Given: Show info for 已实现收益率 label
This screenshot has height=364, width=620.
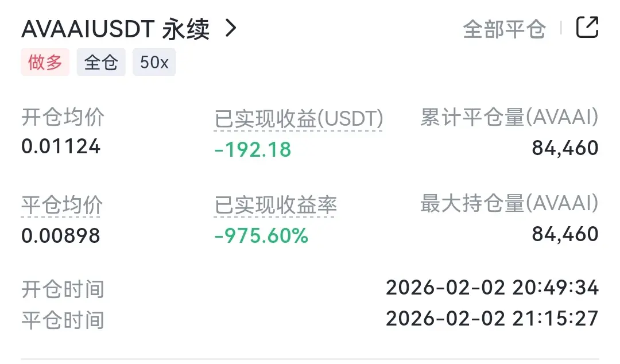Looking at the screenshot, I should [276, 205].
